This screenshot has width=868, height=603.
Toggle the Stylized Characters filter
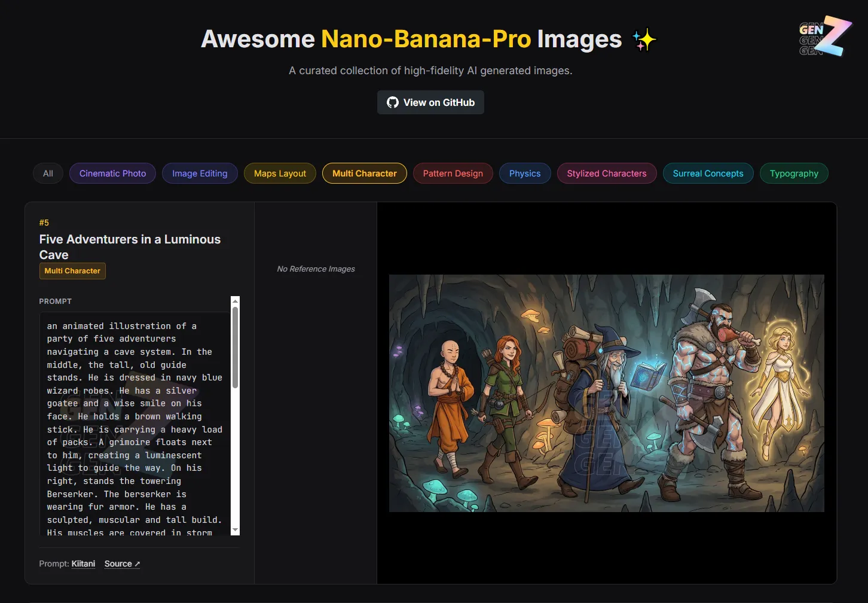606,173
